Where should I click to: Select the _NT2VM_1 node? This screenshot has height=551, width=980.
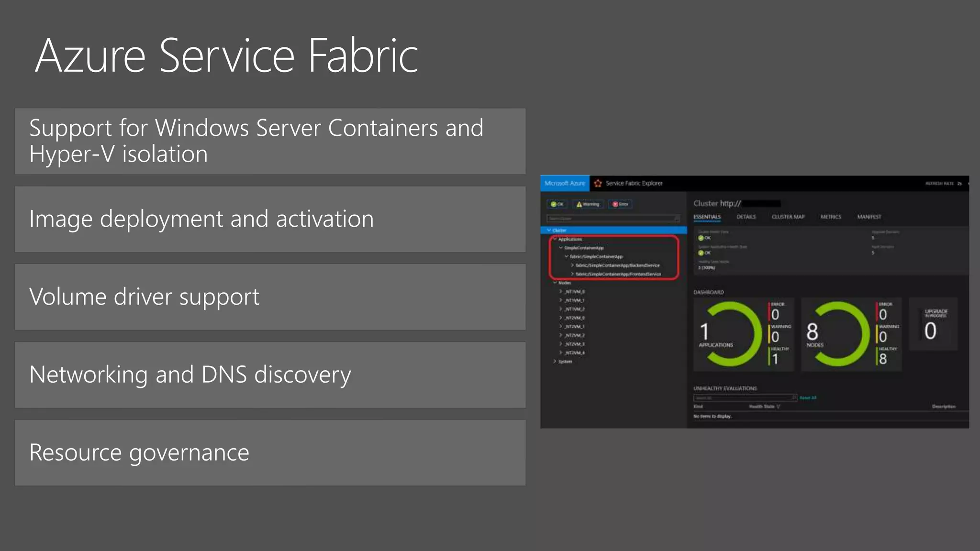(x=574, y=327)
